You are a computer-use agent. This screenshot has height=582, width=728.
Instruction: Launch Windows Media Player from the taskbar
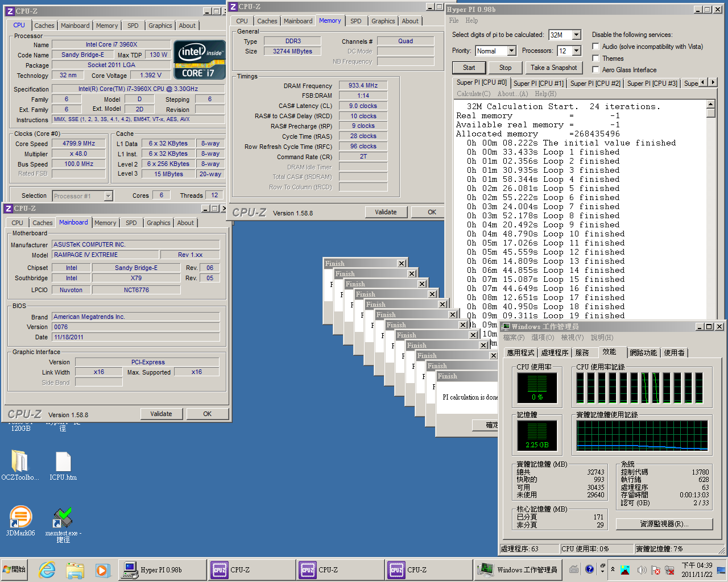[102, 569]
